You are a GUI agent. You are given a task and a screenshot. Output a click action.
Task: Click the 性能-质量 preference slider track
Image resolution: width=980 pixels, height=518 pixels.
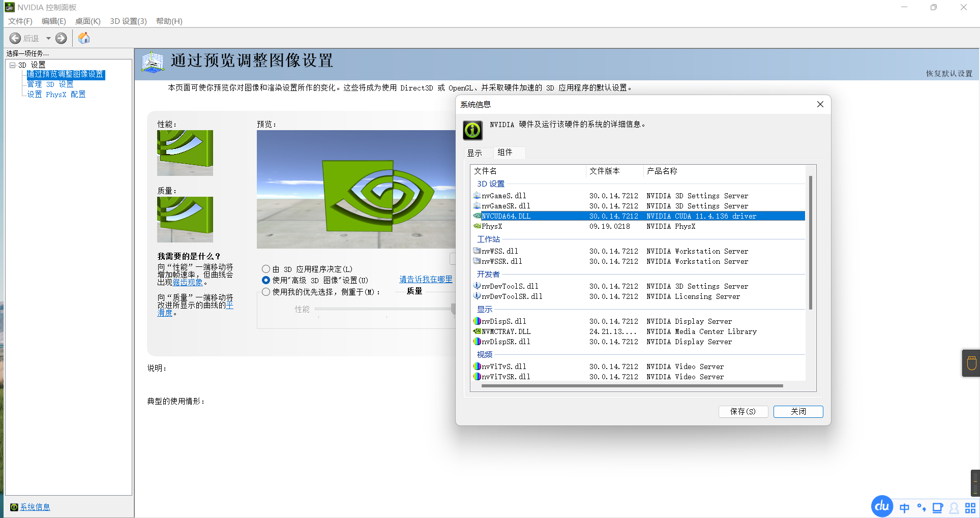point(385,309)
